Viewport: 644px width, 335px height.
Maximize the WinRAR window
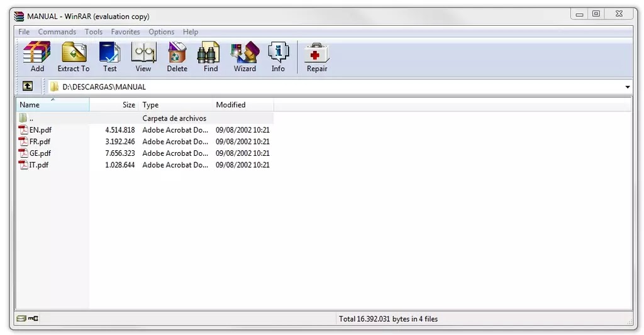[x=596, y=14]
